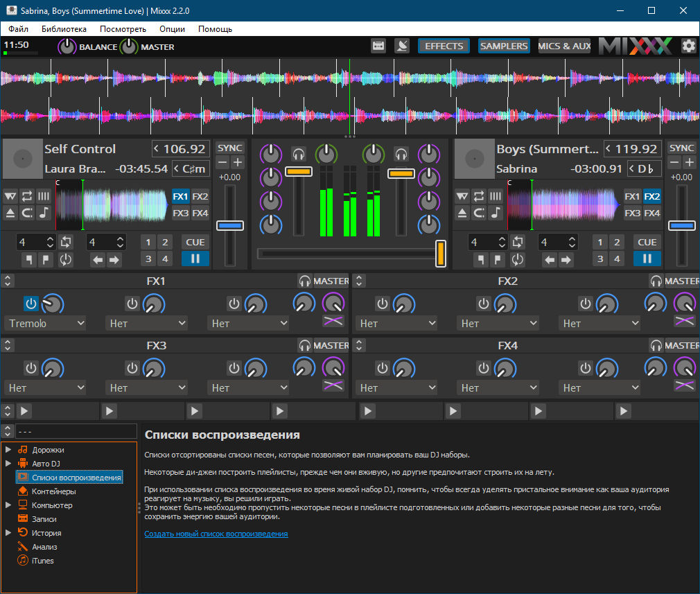Screen dimensions: 700x594
Task: Play the first sampler
Action: pyautogui.click(x=24, y=411)
